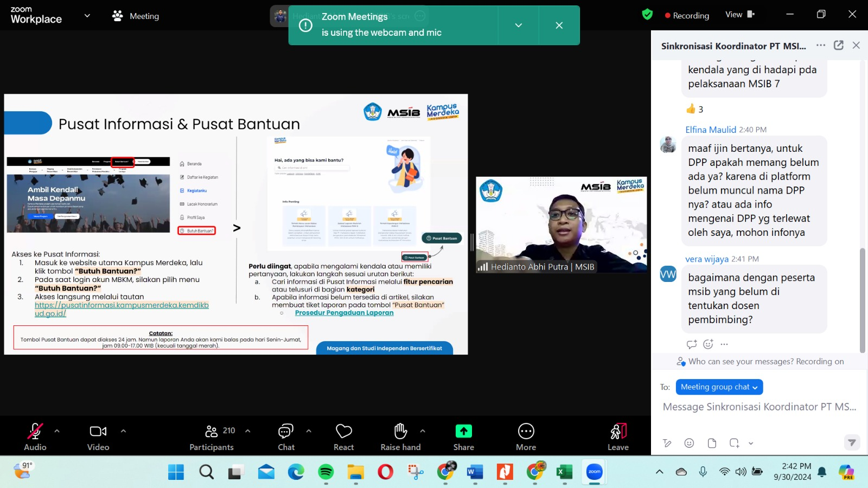The width and height of the screenshot is (868, 488).
Task: Close the chat side panel
Action: pyautogui.click(x=856, y=46)
